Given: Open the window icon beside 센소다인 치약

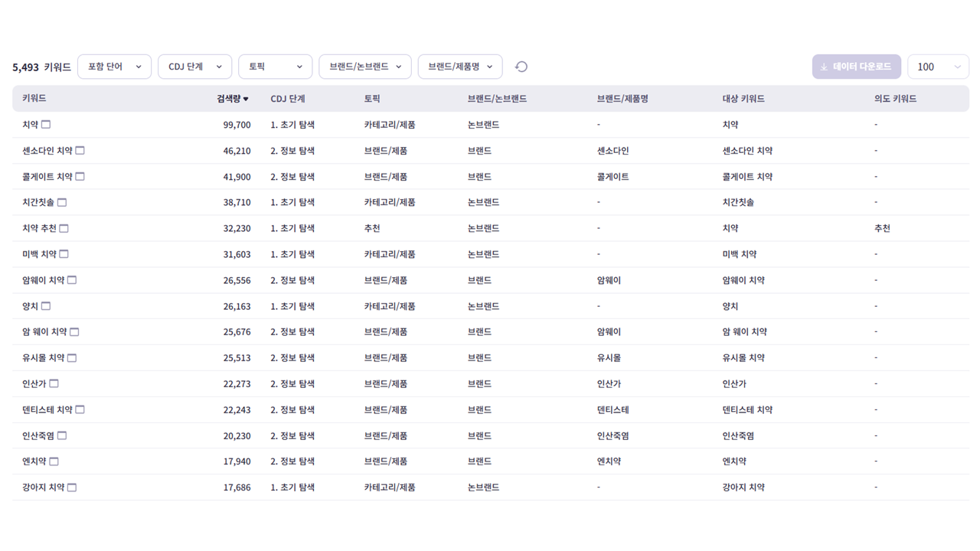Looking at the screenshot, I should coord(80,151).
